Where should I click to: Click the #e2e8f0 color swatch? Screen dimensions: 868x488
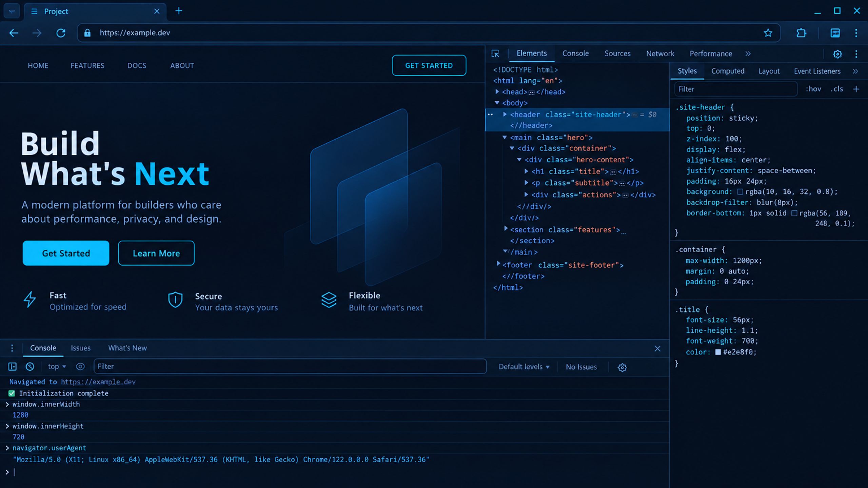718,352
